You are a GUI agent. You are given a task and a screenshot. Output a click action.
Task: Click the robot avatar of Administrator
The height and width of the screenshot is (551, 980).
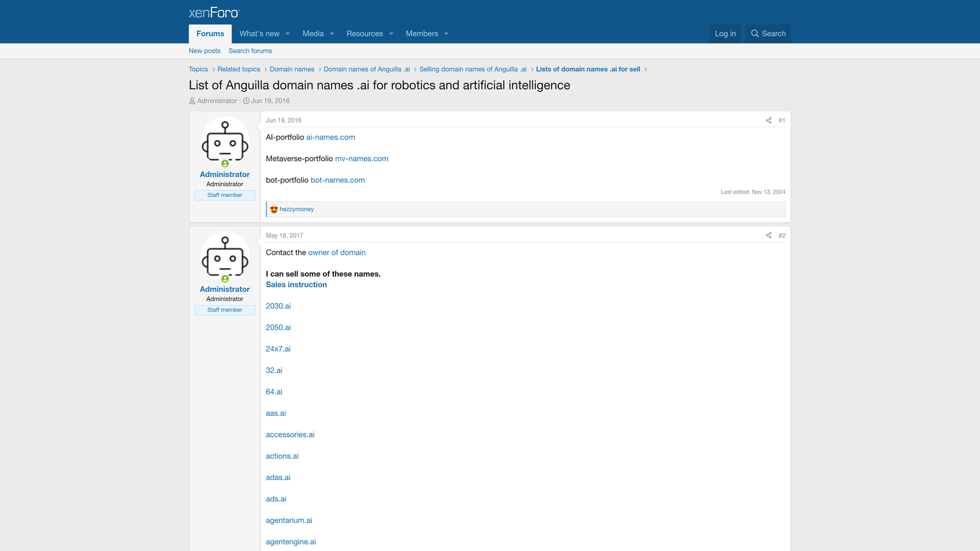pos(225,141)
